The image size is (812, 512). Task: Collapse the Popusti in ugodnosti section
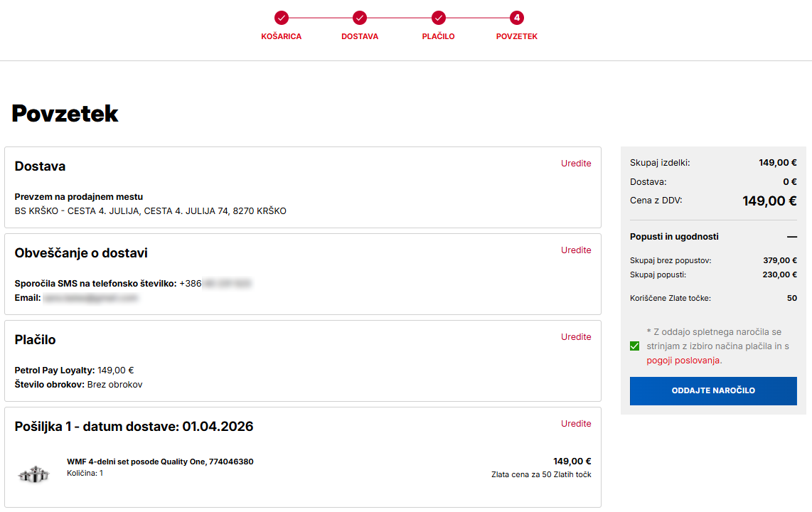pos(791,237)
